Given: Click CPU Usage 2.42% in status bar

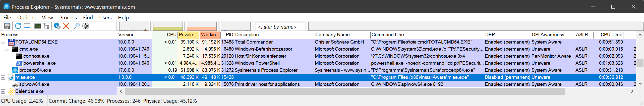Looking at the screenshot, I should click(x=22, y=101).
